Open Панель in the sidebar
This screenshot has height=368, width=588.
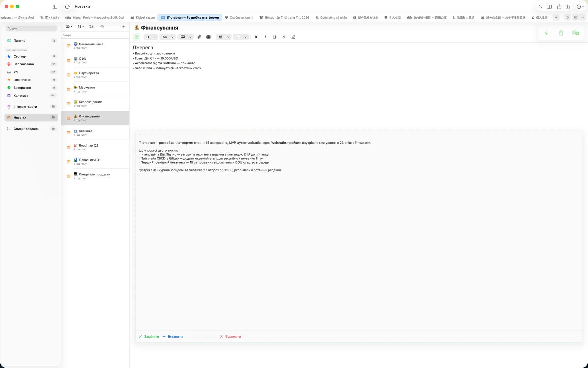31,41
